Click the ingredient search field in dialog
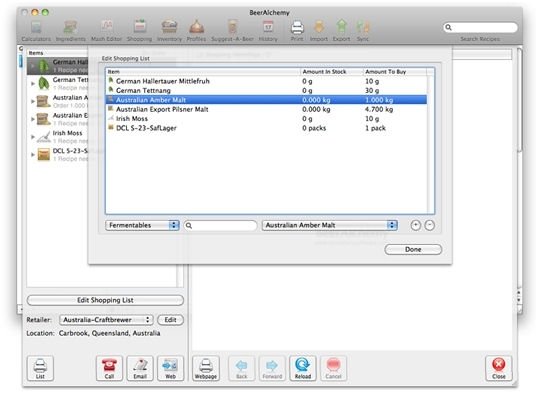Screen dimensions: 539x399 (220, 225)
